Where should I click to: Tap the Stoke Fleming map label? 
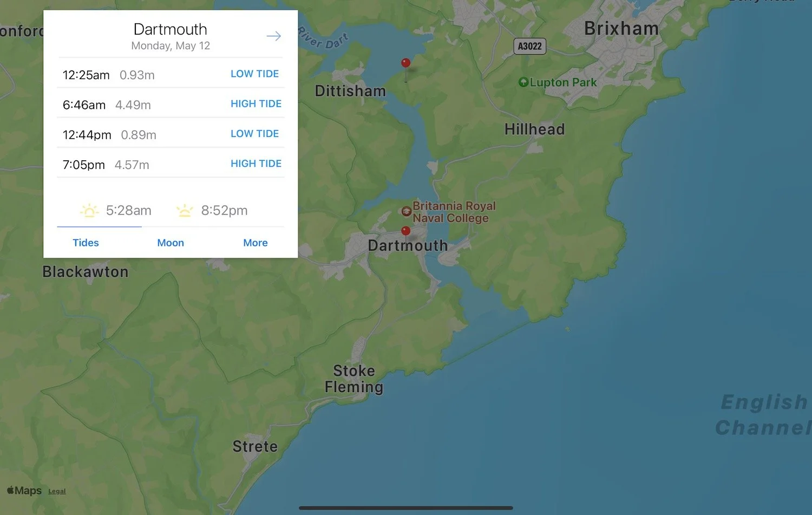coord(354,379)
